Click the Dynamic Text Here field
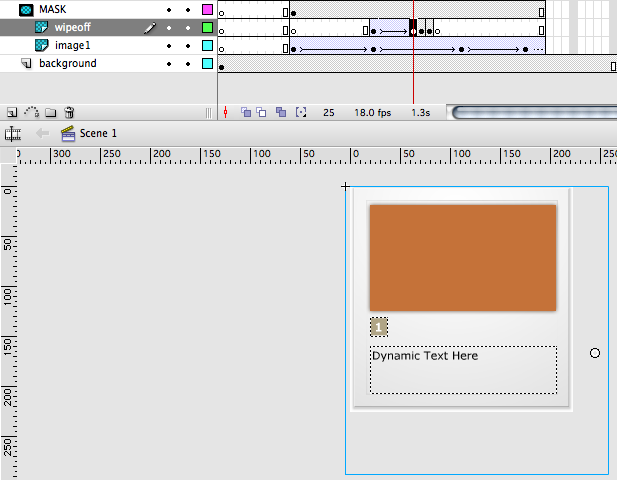 [463, 370]
